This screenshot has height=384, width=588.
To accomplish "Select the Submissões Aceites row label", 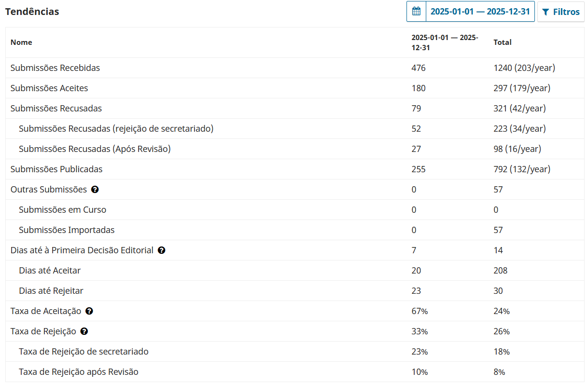I will pos(49,88).
